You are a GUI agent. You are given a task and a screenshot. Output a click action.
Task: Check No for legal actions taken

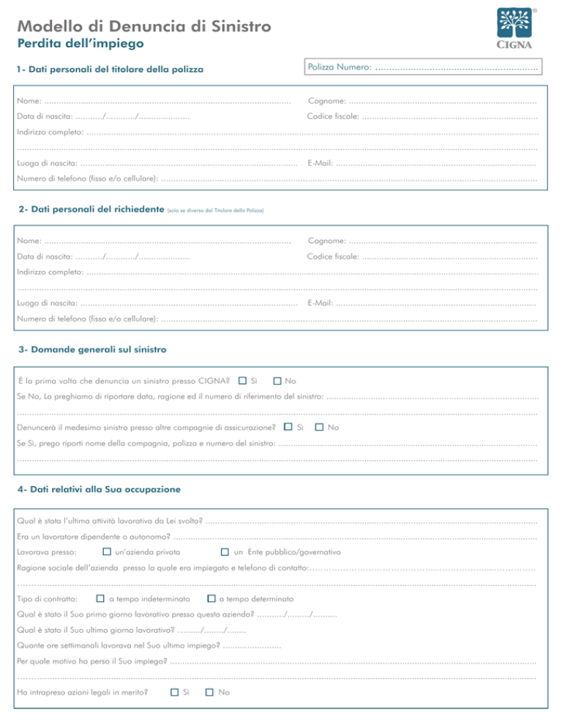tap(210, 691)
